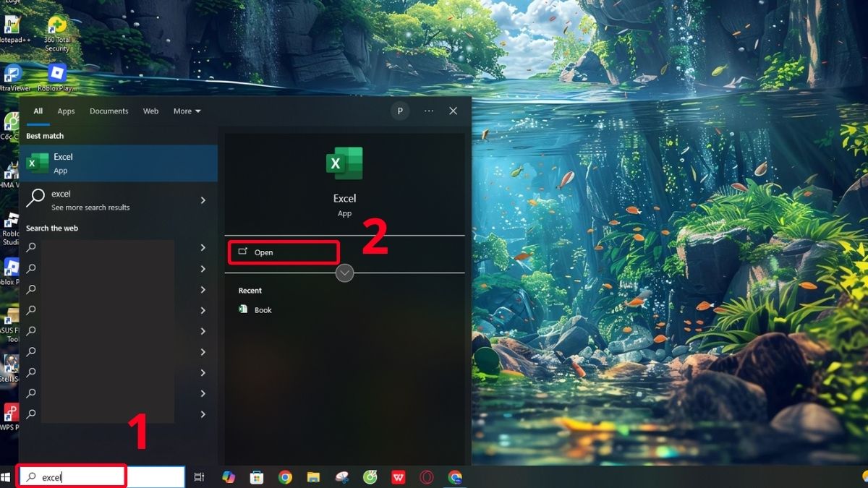Click the P account avatar in search panel
The width and height of the screenshot is (868, 488).
(x=400, y=111)
